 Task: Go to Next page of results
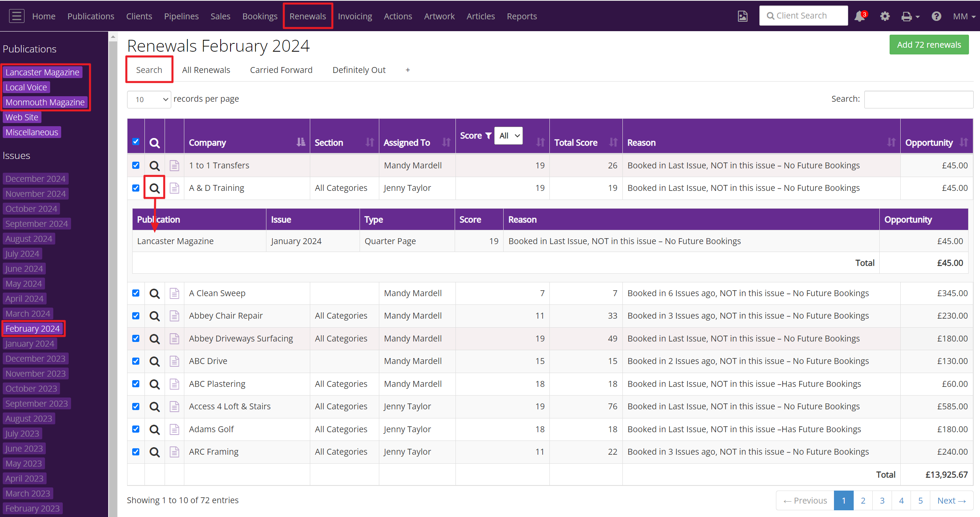click(x=951, y=500)
